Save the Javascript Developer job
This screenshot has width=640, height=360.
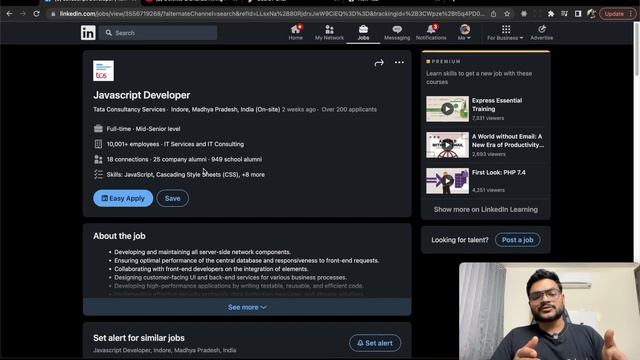pos(173,198)
